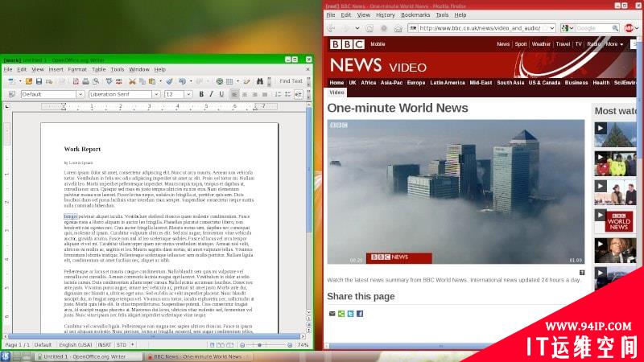Click the Twitter share icon on BBC page

[x=350, y=314]
